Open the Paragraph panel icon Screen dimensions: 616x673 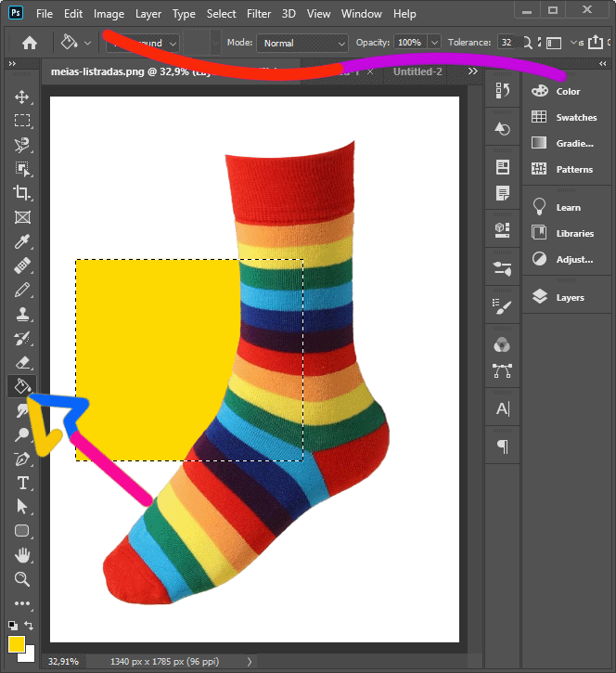502,447
